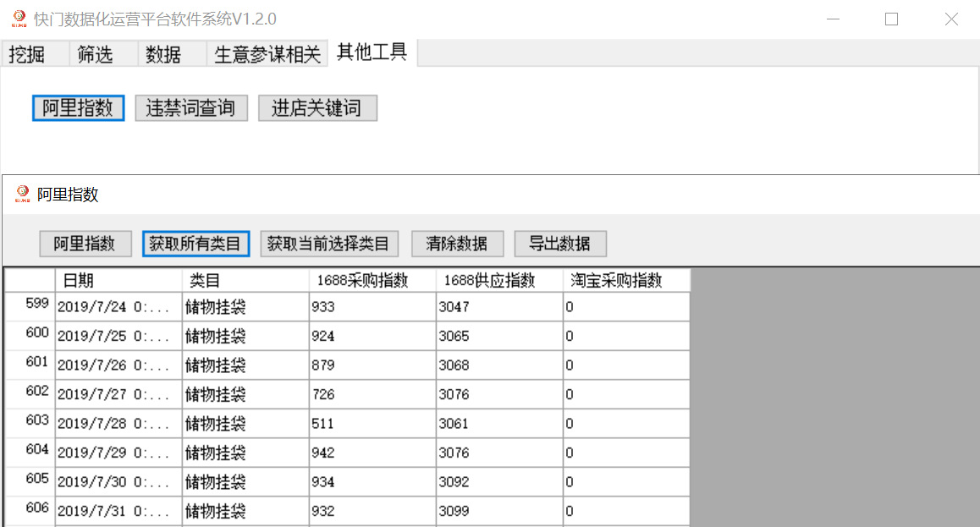Click supply index cell 3061
Image resolution: width=980 pixels, height=527 pixels.
[x=499, y=423]
